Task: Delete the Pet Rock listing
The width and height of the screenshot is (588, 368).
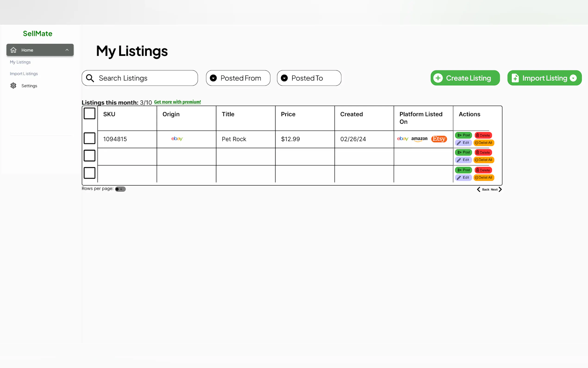Action: 483,135
